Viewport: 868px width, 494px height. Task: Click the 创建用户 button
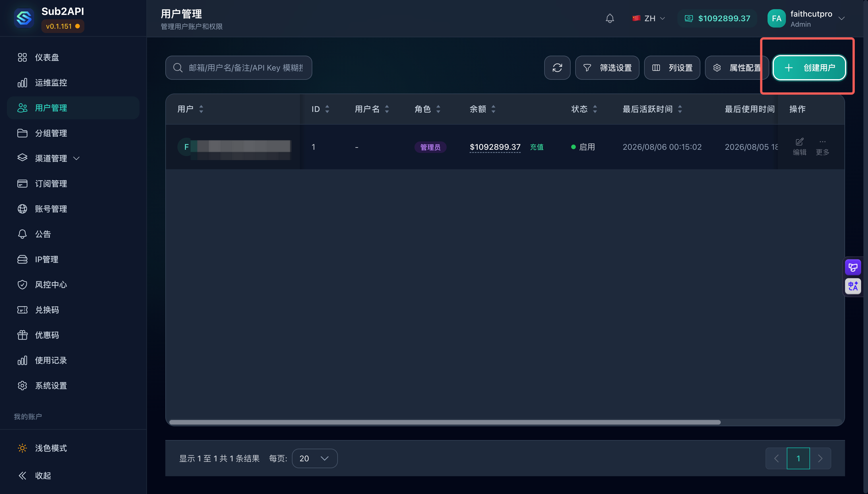pyautogui.click(x=809, y=68)
